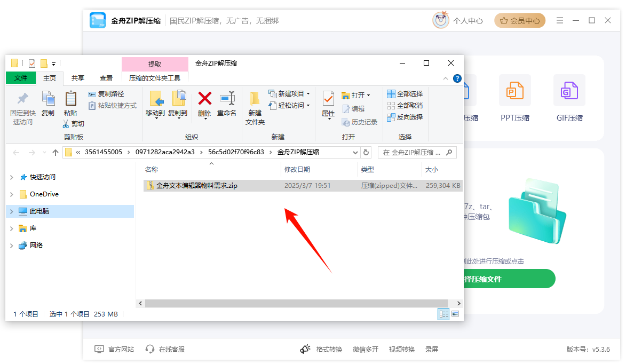
Task: Click the Extract (提取) contextual tab header
Action: [155, 64]
